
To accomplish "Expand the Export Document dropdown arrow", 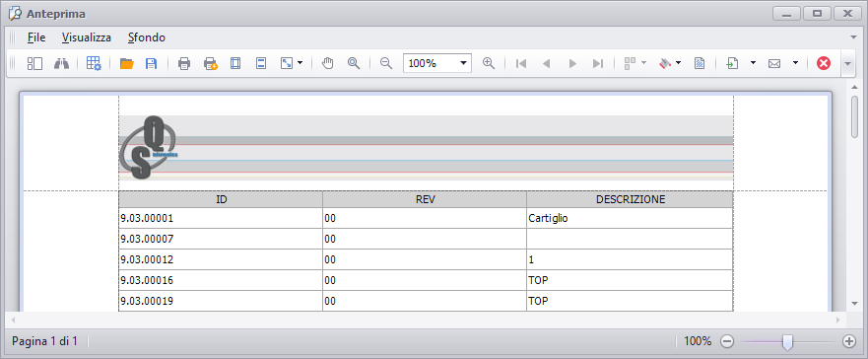I will [753, 64].
